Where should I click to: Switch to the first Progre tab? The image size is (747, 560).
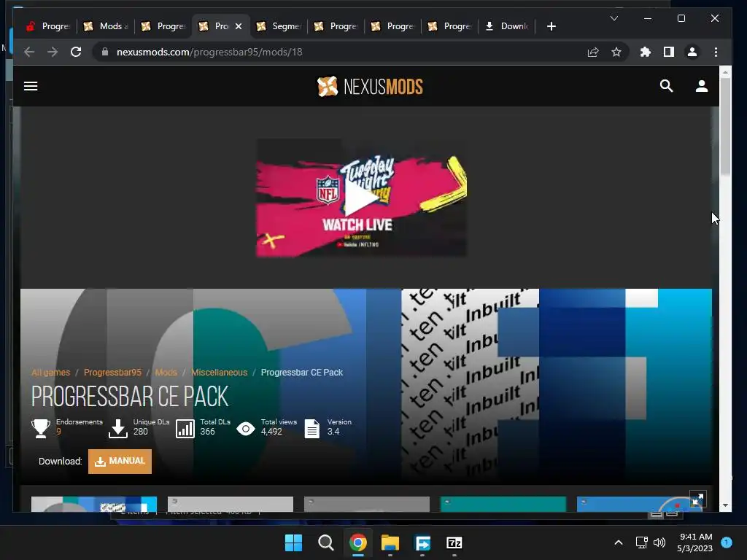[x=49, y=26]
